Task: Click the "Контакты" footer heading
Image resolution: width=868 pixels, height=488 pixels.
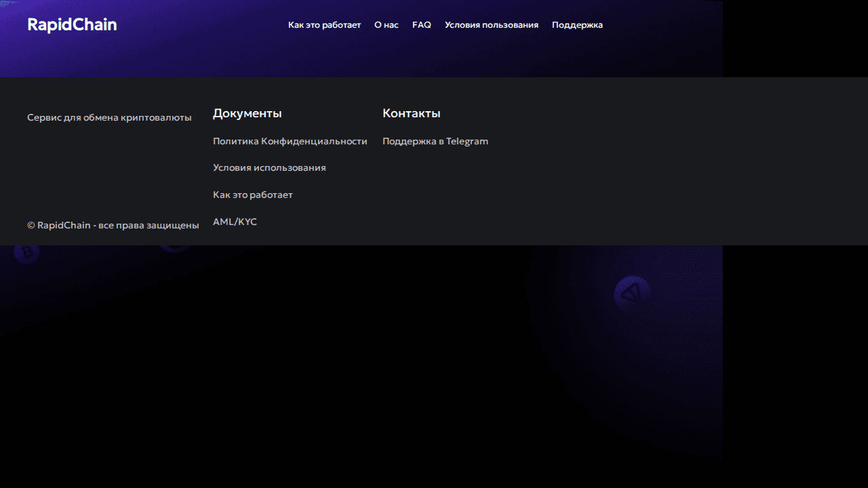Action: point(411,113)
